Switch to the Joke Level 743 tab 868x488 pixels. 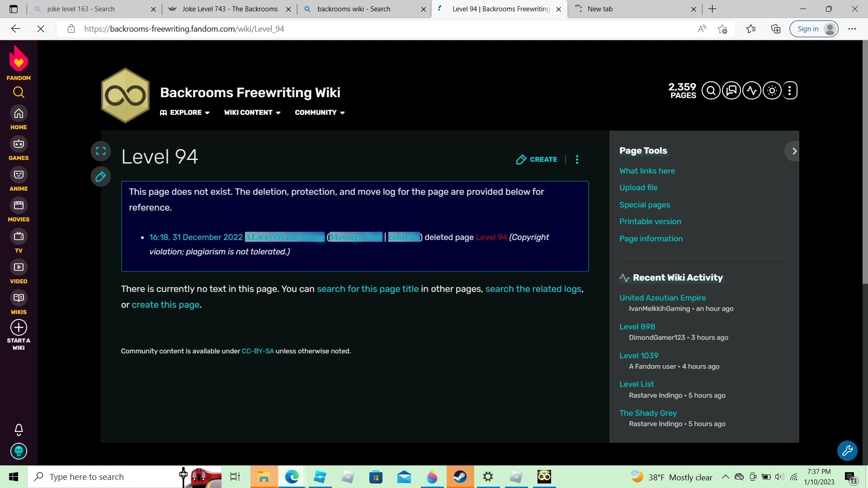[x=230, y=9]
